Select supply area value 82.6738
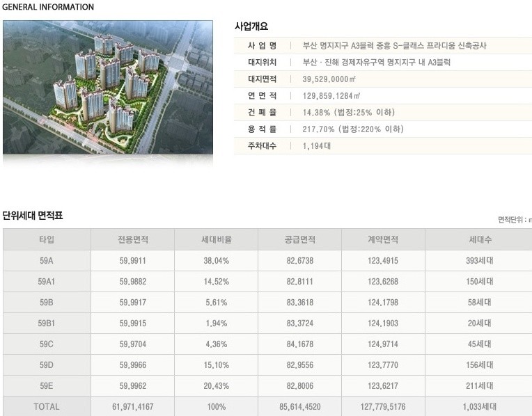 (300, 260)
